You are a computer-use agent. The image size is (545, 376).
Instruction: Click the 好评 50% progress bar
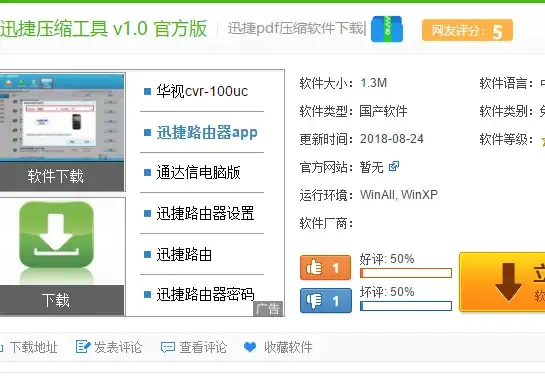(406, 273)
